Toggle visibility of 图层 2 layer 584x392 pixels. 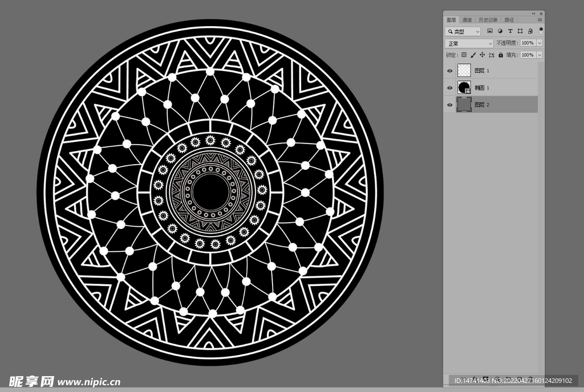coord(450,105)
